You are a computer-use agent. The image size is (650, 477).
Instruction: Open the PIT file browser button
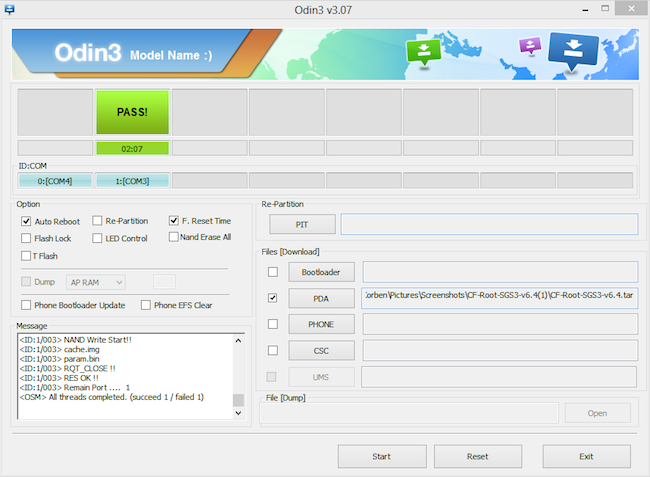302,224
